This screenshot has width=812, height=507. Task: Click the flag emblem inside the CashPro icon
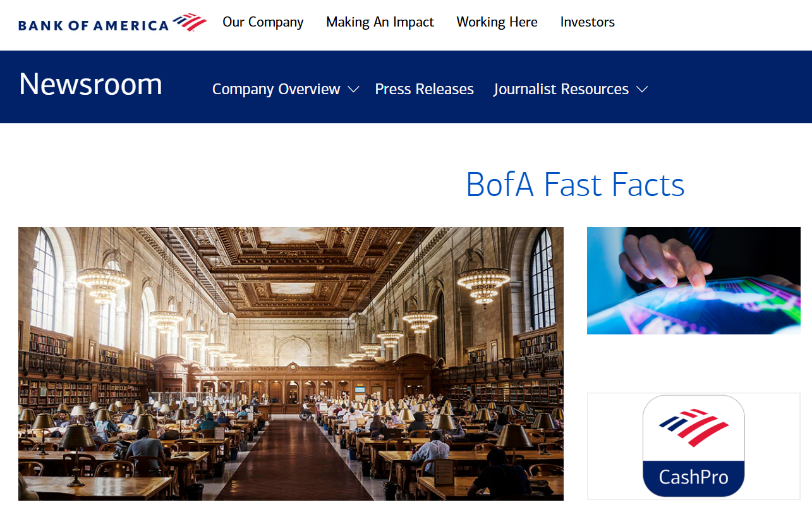pyautogui.click(x=693, y=427)
